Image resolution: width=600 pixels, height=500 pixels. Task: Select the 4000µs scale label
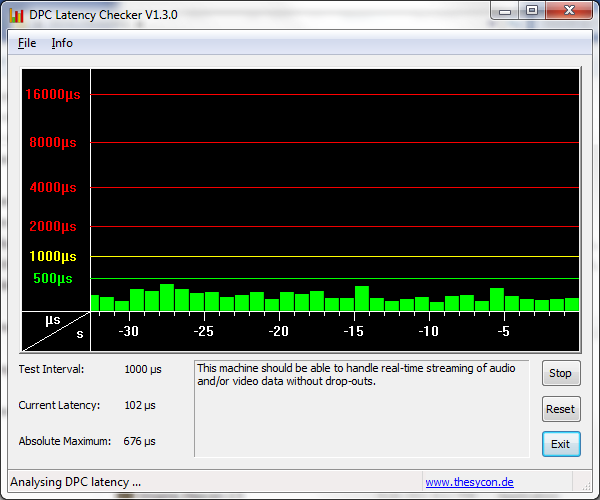click(52, 188)
